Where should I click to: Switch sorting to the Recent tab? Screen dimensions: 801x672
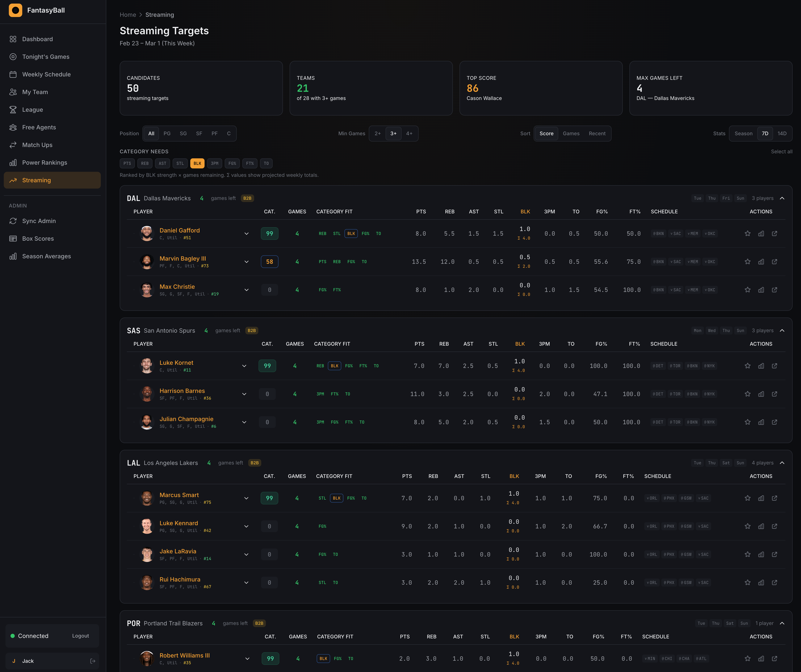[x=597, y=134]
